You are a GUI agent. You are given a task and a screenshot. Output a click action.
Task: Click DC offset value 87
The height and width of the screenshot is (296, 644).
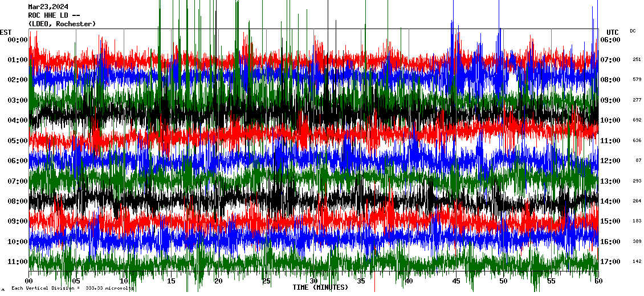click(x=637, y=161)
